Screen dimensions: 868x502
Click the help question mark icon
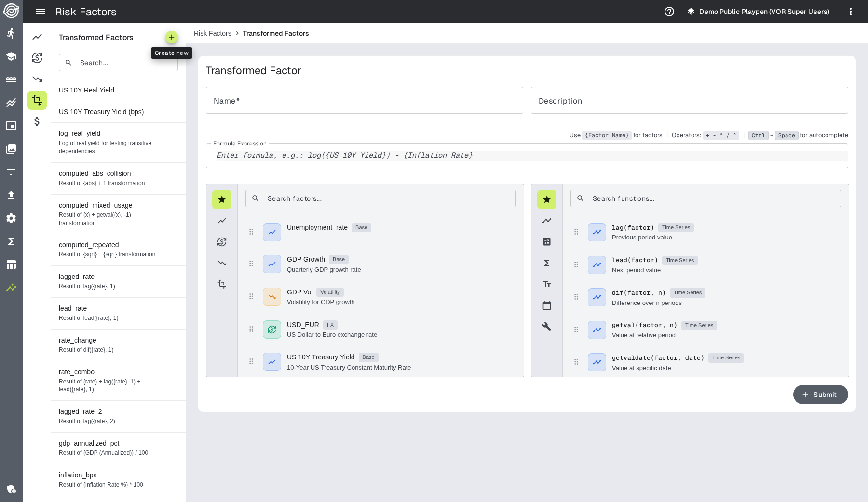[x=669, y=12]
